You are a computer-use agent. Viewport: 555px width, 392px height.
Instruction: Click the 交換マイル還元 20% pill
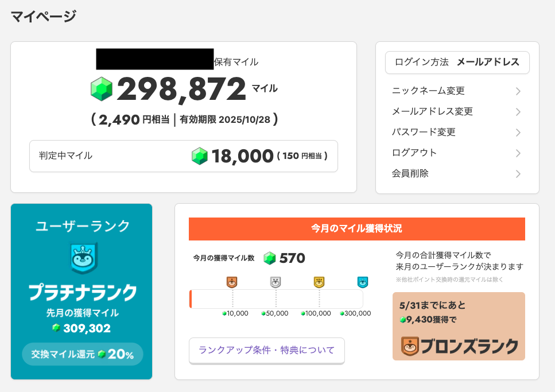pos(83,354)
